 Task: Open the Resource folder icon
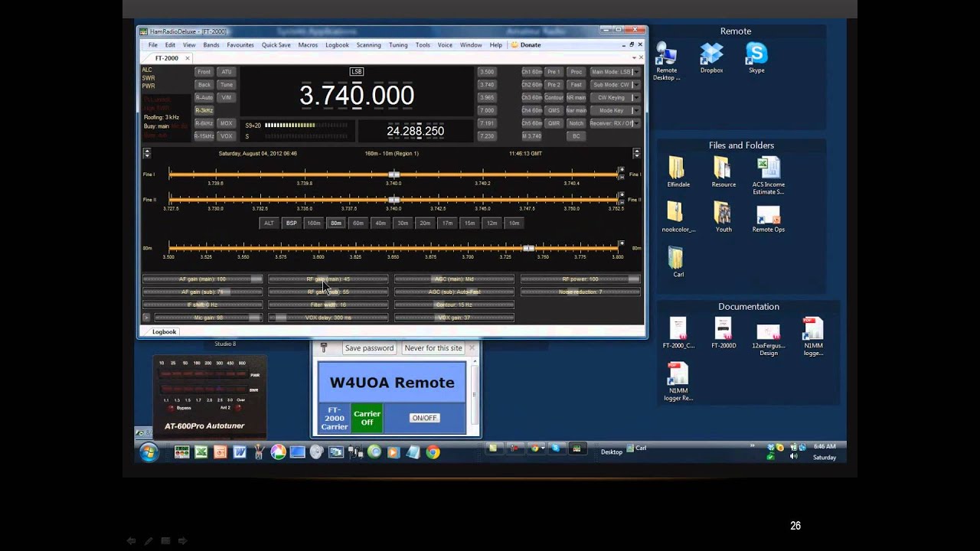pos(723,168)
